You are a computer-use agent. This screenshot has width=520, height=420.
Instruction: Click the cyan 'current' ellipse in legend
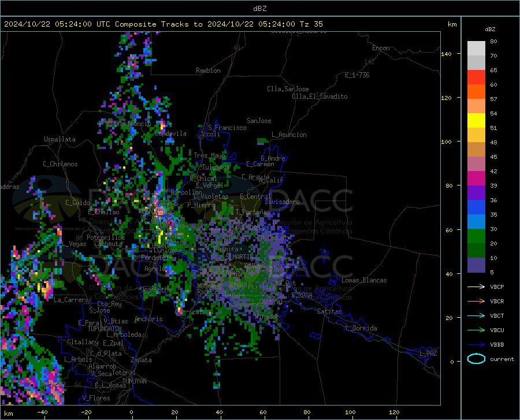click(476, 359)
